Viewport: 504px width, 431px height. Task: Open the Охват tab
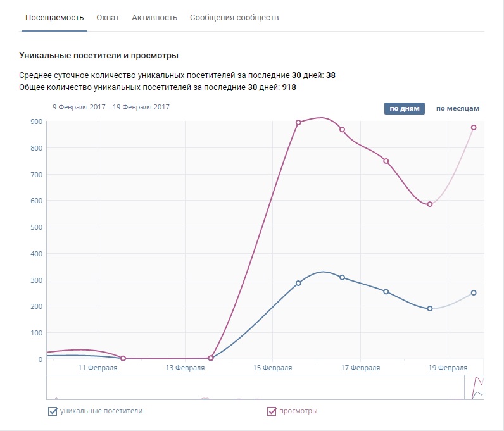(x=108, y=18)
